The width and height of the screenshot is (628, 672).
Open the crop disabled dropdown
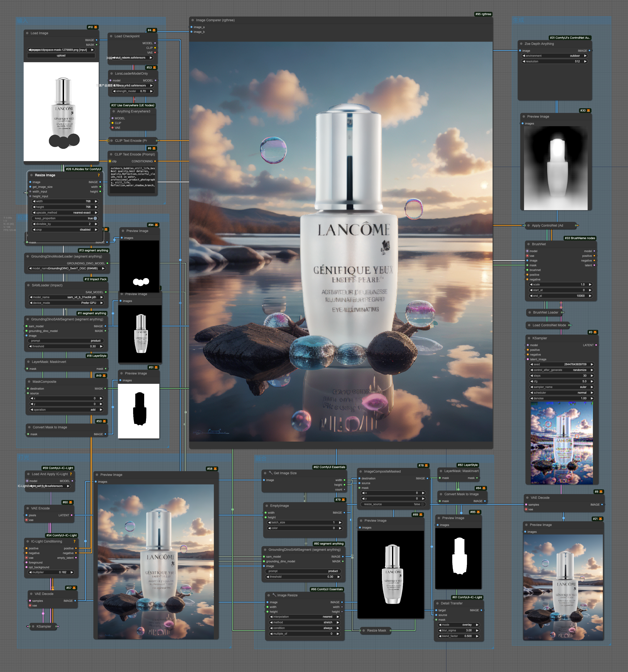(x=65, y=230)
